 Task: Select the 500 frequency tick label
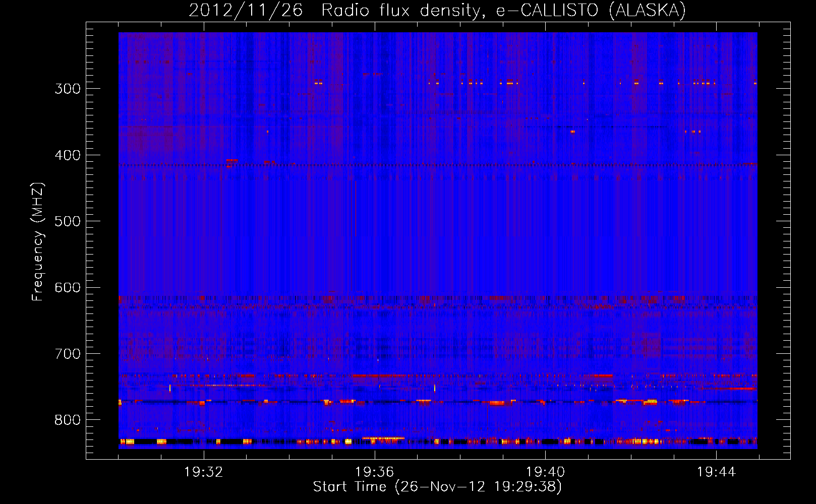pos(68,221)
